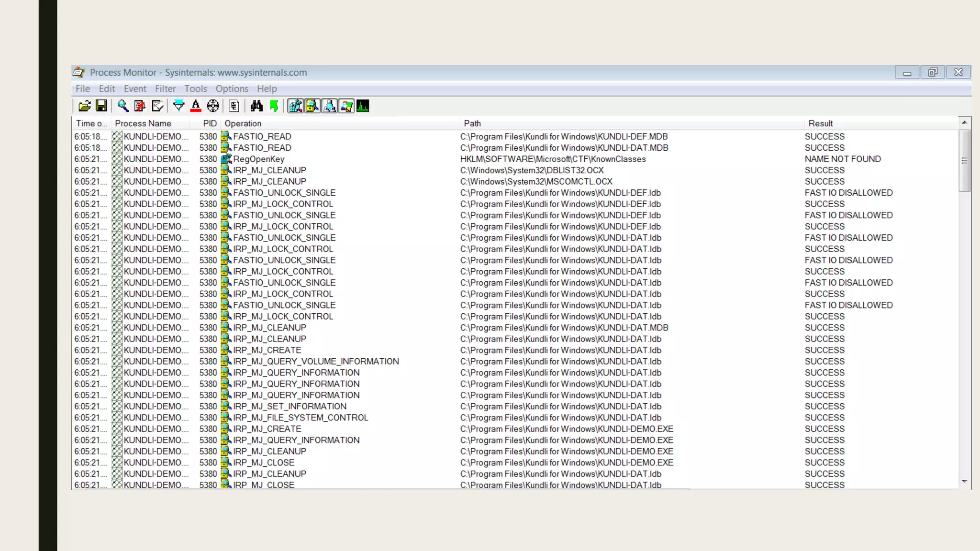
Task: Toggle Show File System Activity button
Action: pyautogui.click(x=312, y=106)
